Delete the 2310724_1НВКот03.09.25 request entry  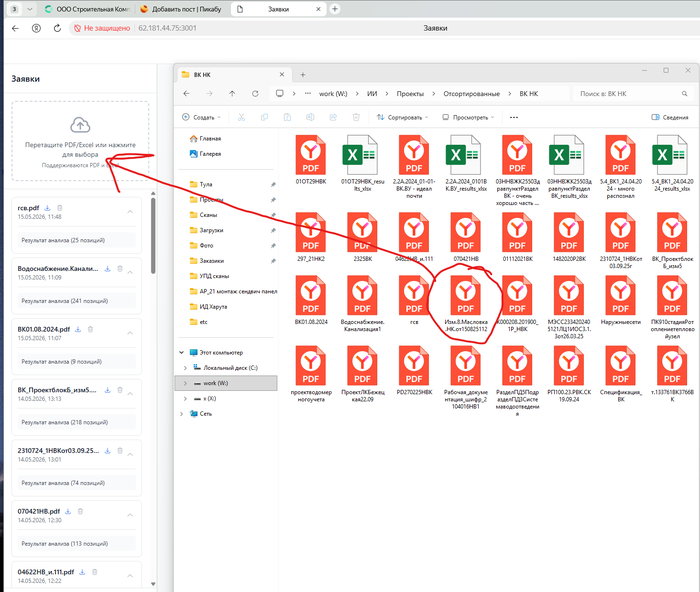120,451
